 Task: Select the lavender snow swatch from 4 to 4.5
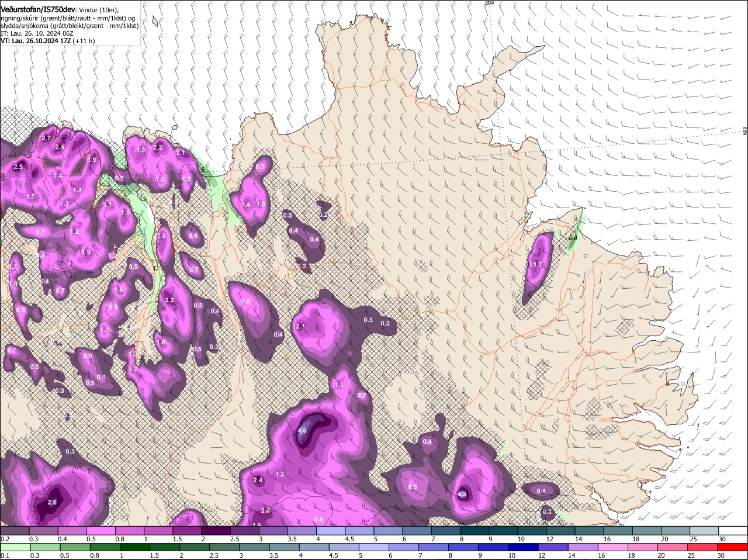click(x=331, y=530)
